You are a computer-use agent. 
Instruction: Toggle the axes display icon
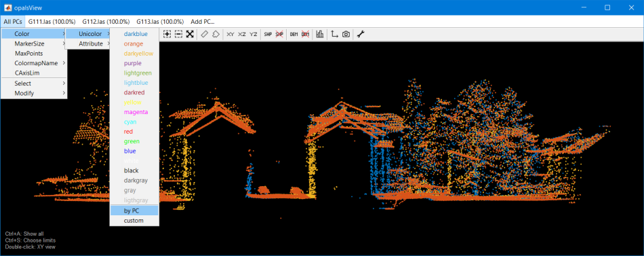pos(334,34)
